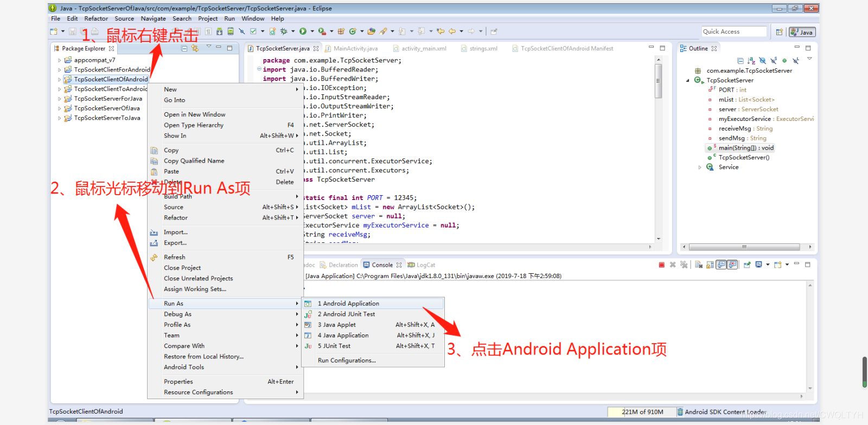Open Package Explorer View Menu triangle
868x425 pixels.
click(x=209, y=47)
